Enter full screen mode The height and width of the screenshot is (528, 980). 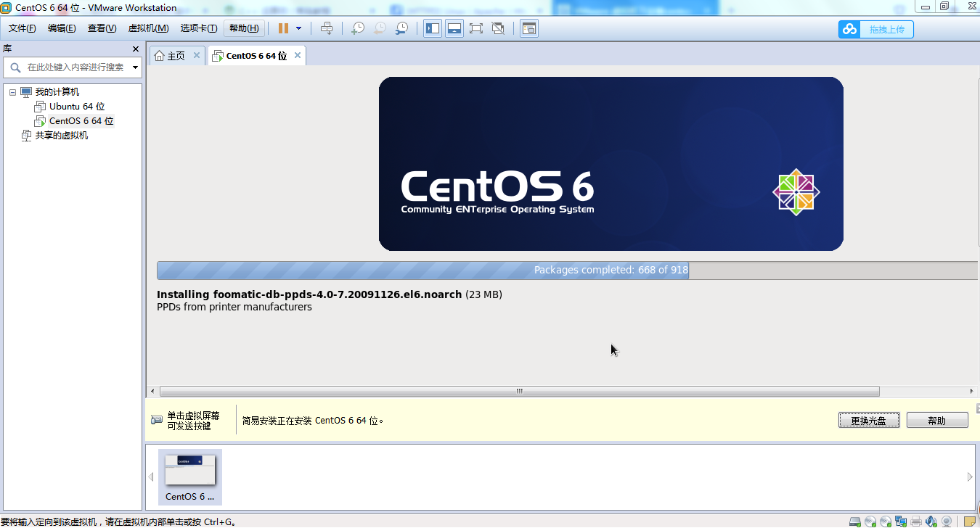pyautogui.click(x=476, y=28)
